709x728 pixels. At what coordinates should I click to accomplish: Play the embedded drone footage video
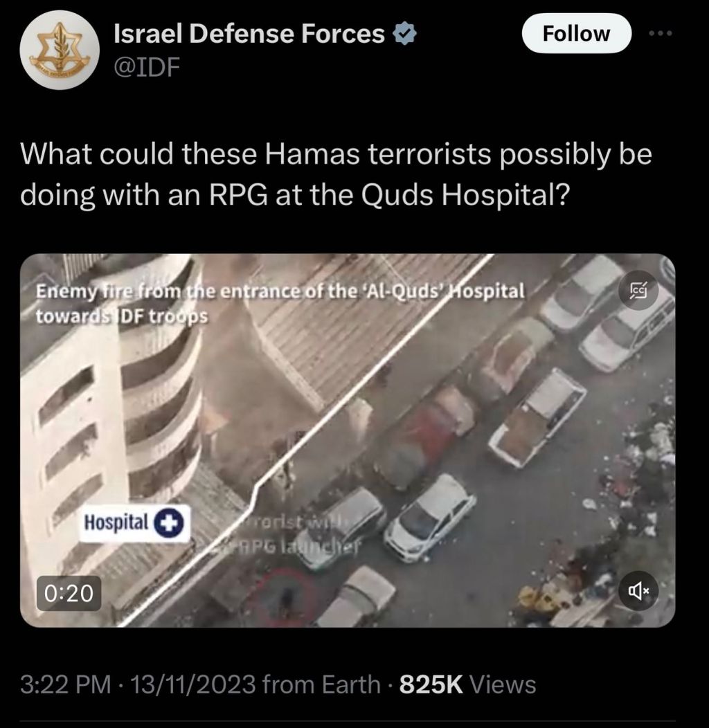(348, 440)
